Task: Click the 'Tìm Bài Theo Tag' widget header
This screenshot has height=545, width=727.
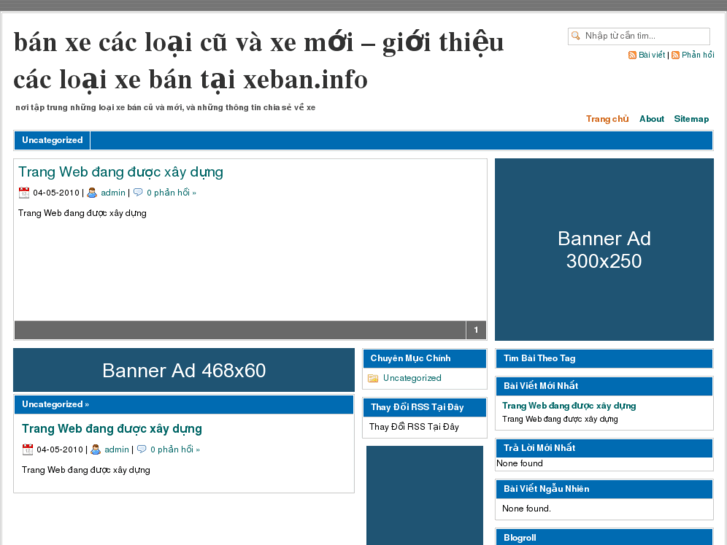Action: [604, 359]
